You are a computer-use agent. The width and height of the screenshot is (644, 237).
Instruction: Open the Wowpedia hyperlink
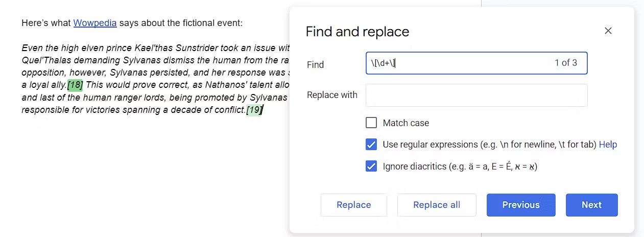[x=95, y=23]
